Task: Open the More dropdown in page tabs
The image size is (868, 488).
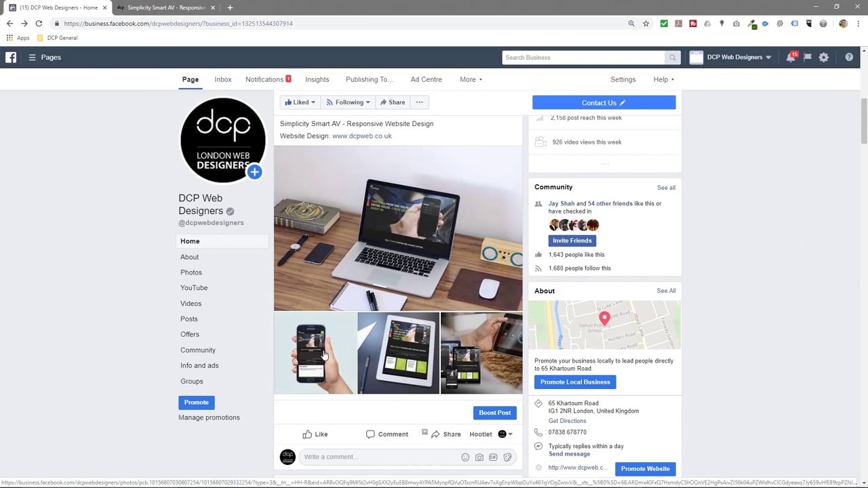Action: click(471, 80)
